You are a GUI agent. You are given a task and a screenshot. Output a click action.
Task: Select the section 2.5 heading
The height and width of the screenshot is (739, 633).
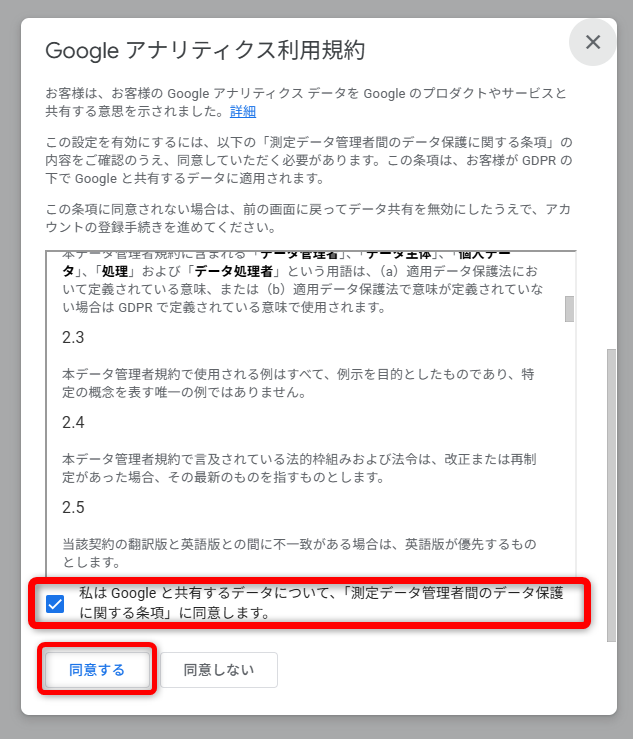(x=73, y=508)
